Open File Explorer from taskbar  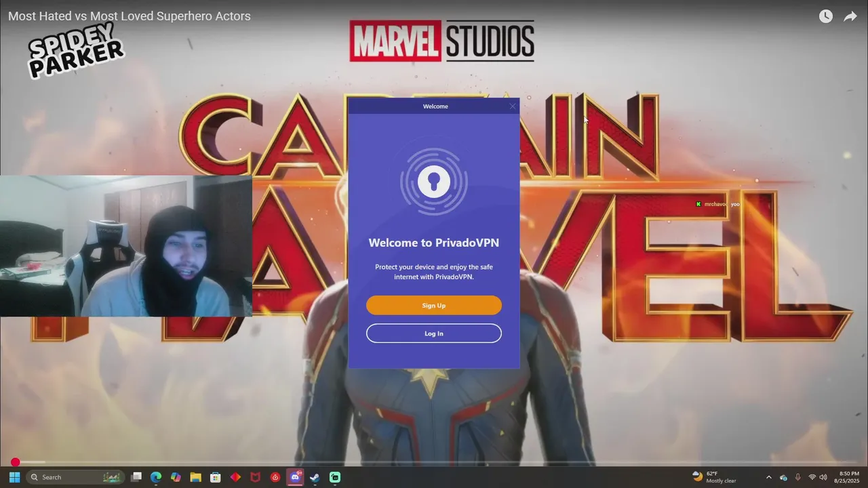195,477
